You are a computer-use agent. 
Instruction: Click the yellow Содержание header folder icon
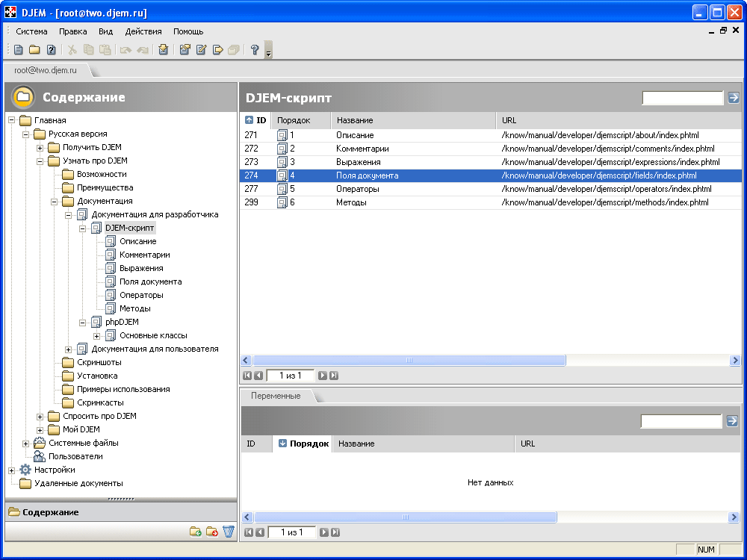click(23, 97)
